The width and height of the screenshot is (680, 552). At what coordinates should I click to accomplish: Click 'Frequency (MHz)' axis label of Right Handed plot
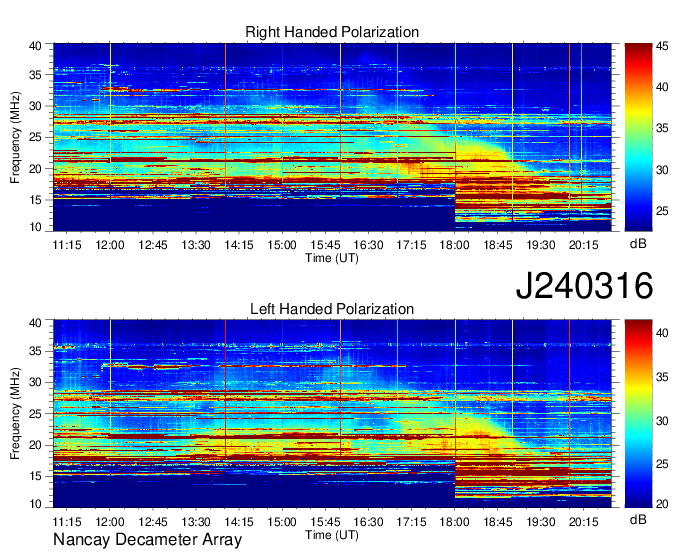(15, 137)
